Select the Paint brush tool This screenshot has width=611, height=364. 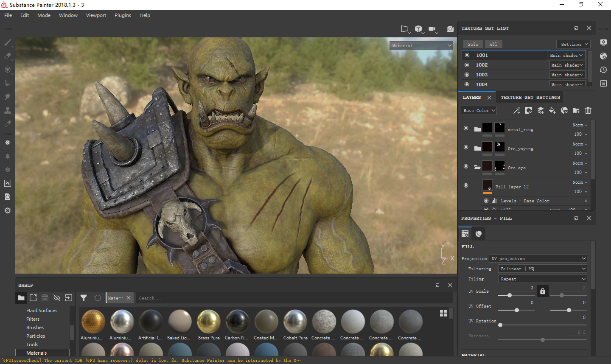pyautogui.click(x=8, y=42)
